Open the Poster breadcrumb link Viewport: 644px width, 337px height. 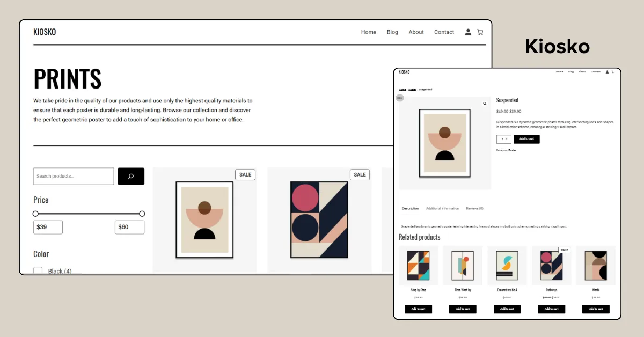[x=412, y=89]
